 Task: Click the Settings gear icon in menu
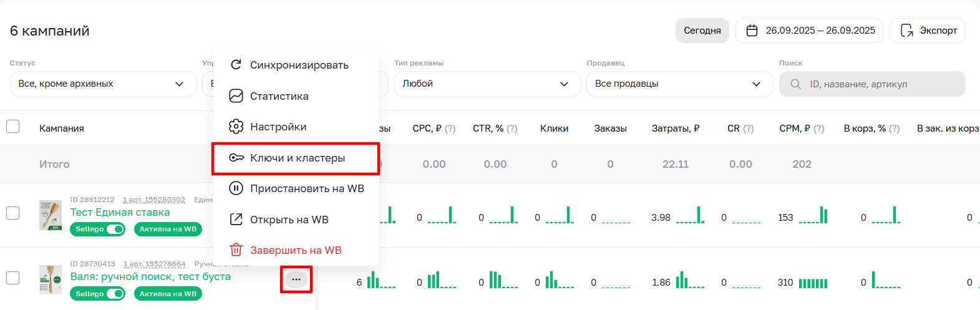click(x=236, y=127)
